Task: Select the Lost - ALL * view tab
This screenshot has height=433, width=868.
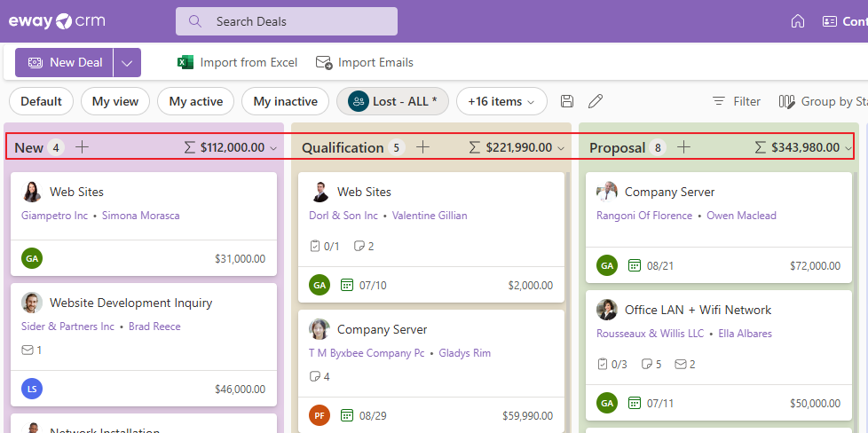Action: [x=392, y=101]
